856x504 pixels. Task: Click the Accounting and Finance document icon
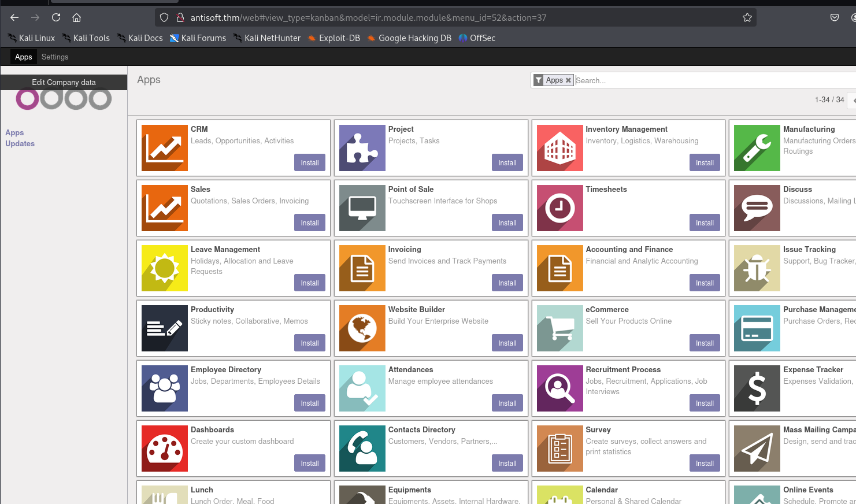pos(560,268)
